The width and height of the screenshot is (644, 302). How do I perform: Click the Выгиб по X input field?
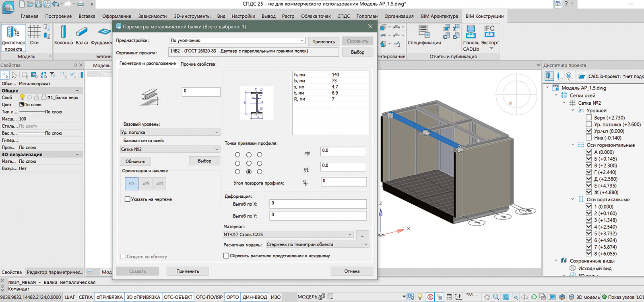[x=318, y=204]
